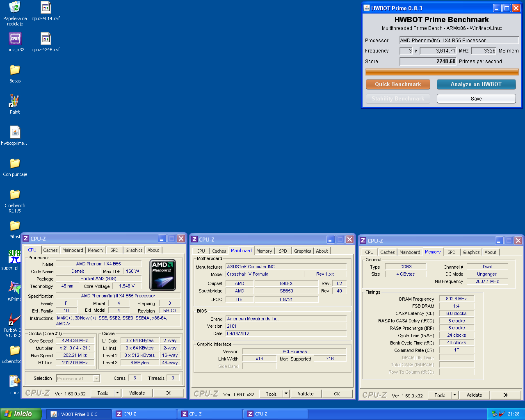Expand Tools dropdown arrow in Mainboard window
Image resolution: width=525 pixels, height=420 pixels.
click(x=286, y=394)
